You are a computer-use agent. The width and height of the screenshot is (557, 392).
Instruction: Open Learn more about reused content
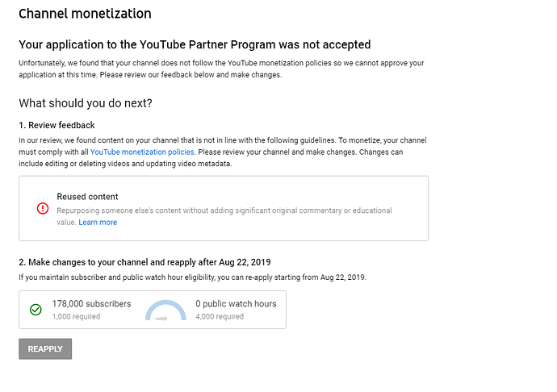coord(98,223)
